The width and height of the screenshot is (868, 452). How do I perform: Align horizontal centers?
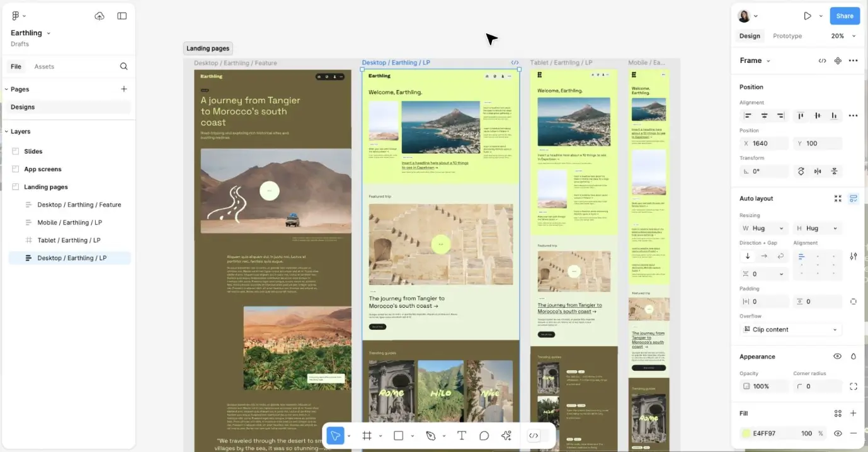tap(764, 116)
